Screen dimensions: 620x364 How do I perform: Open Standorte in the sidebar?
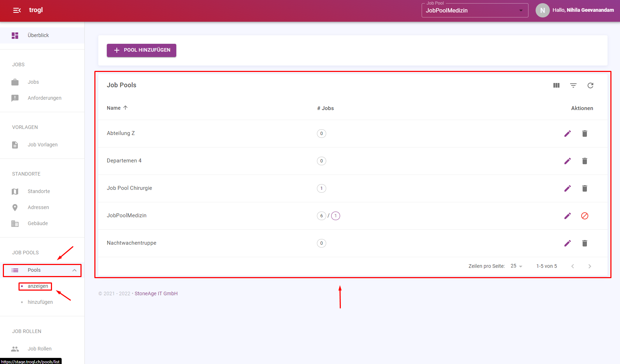[x=39, y=191]
